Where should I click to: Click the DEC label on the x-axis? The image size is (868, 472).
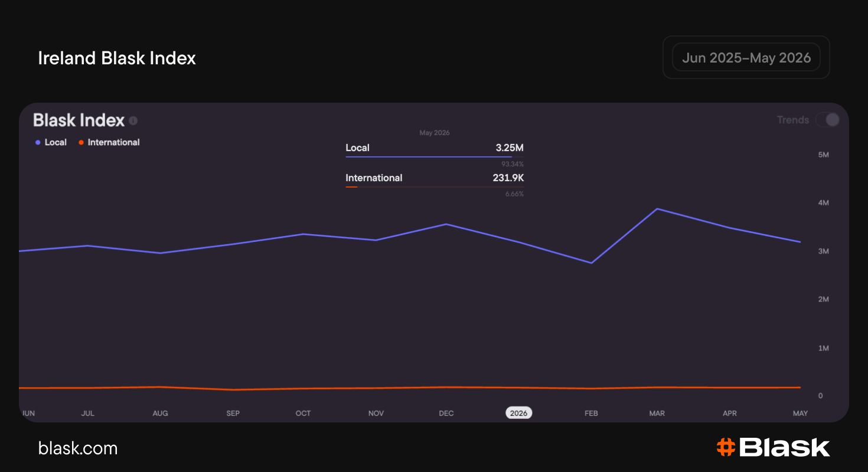446,413
